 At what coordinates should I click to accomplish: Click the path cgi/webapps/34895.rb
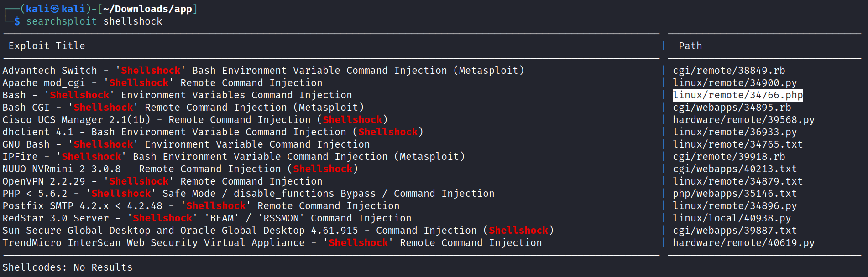[x=732, y=108]
